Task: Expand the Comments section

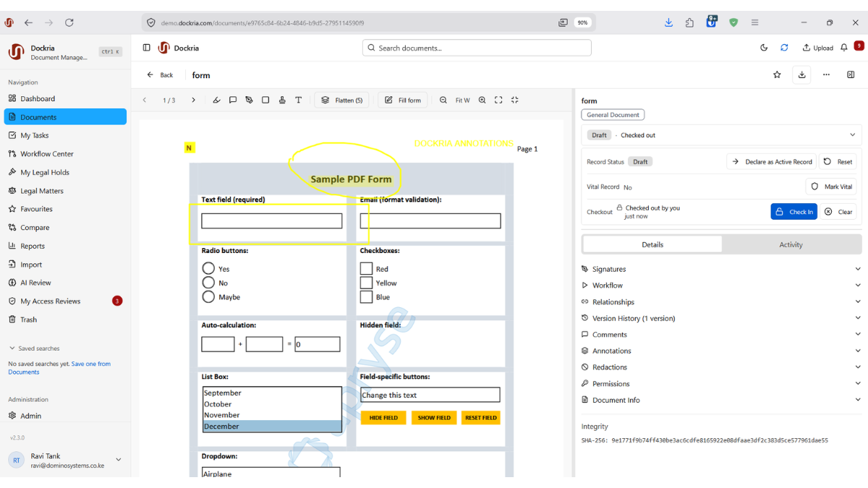Action: coord(721,335)
